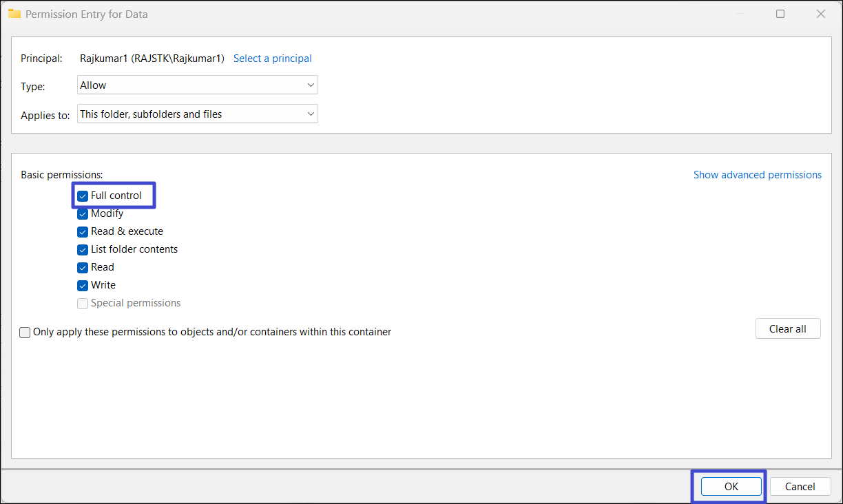Image resolution: width=843 pixels, height=504 pixels.
Task: Disable the Read & execute permission
Action: coord(83,232)
